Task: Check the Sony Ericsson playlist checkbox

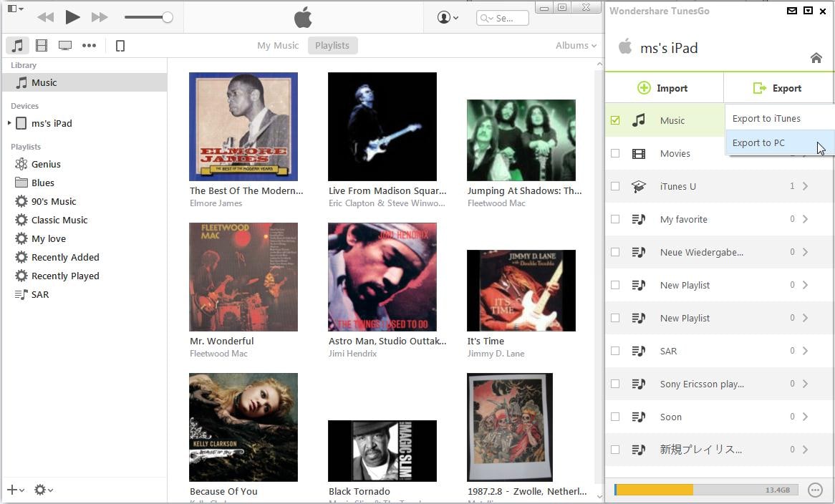Action: pos(615,384)
